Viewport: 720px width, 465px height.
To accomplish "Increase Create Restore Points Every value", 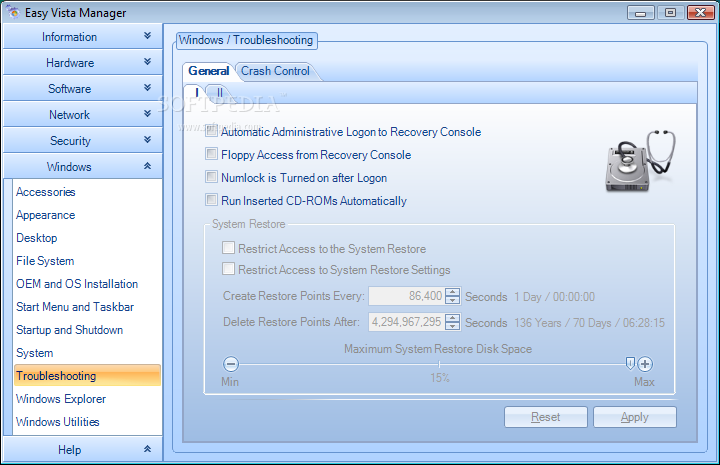I will 452,292.
